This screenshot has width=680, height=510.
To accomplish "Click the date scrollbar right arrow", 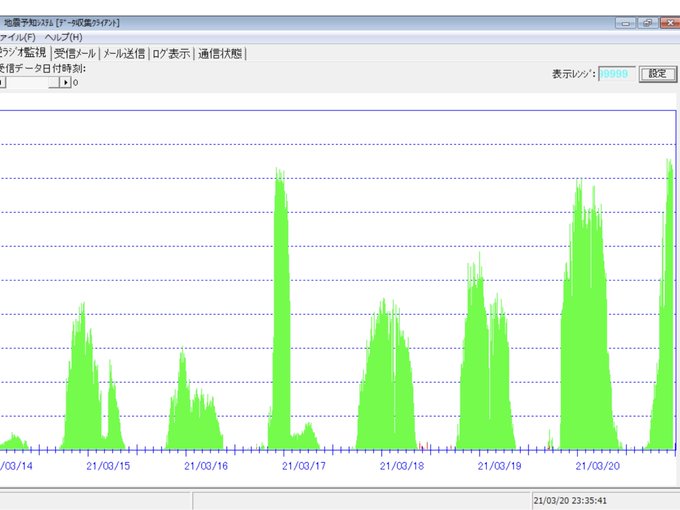I will (x=65, y=82).
